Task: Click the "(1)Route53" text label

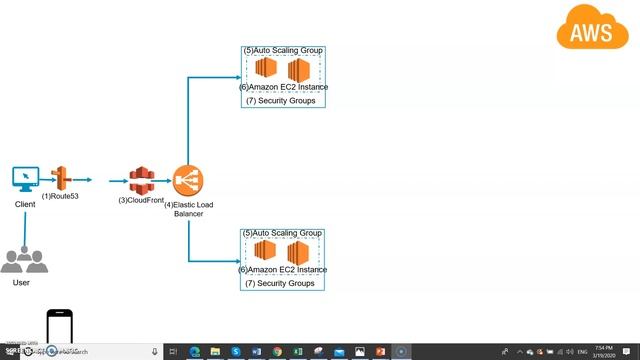Action: [x=60, y=196]
